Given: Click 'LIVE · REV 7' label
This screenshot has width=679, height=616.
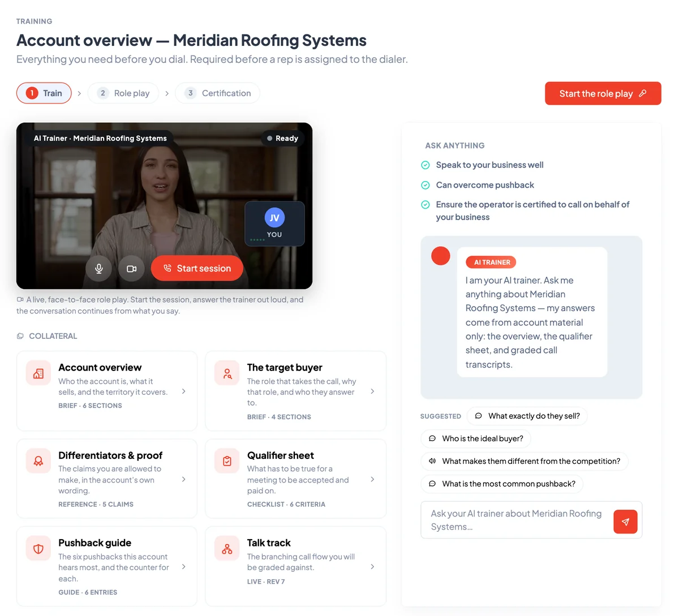Looking at the screenshot, I should (266, 581).
